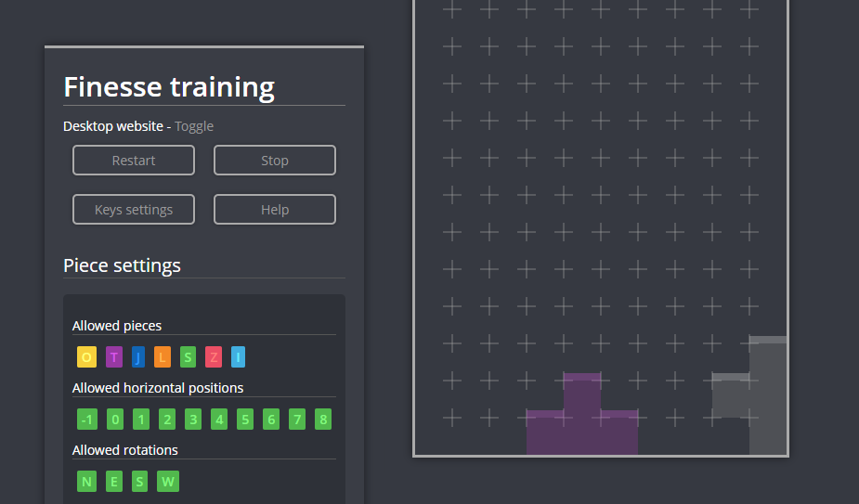Toggle the E rotation
The image size is (859, 504).
pyautogui.click(x=114, y=481)
